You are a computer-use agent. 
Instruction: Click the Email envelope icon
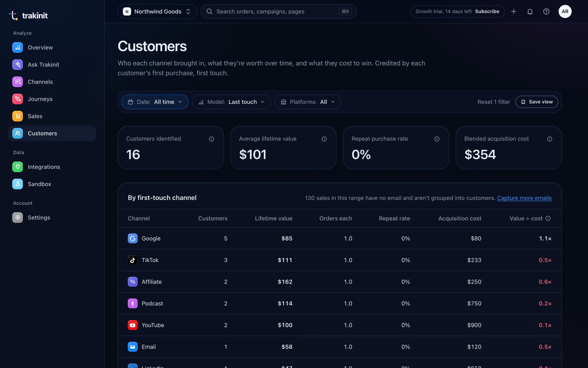tap(133, 347)
